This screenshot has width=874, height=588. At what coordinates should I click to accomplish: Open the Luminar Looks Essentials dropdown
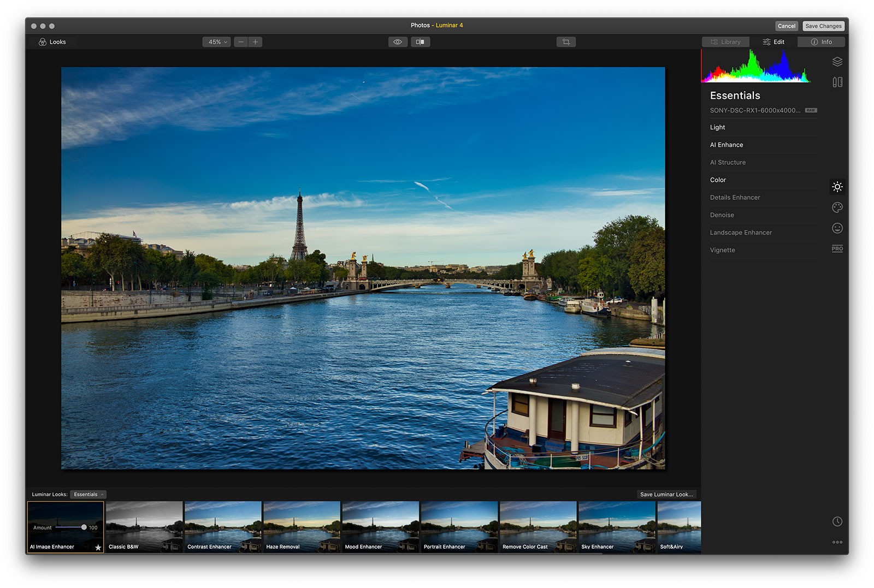pyautogui.click(x=88, y=495)
